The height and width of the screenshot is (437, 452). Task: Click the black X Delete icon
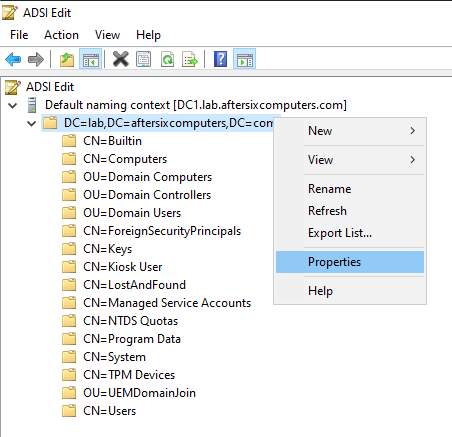121,59
